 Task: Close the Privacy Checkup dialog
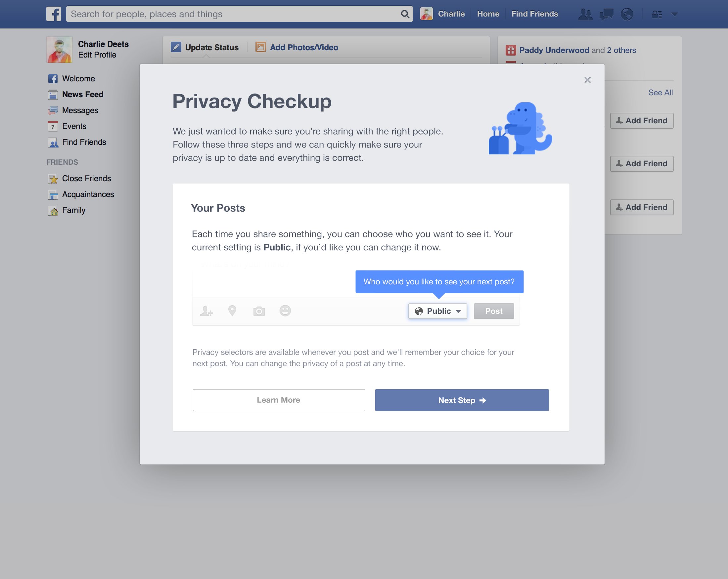pyautogui.click(x=588, y=80)
